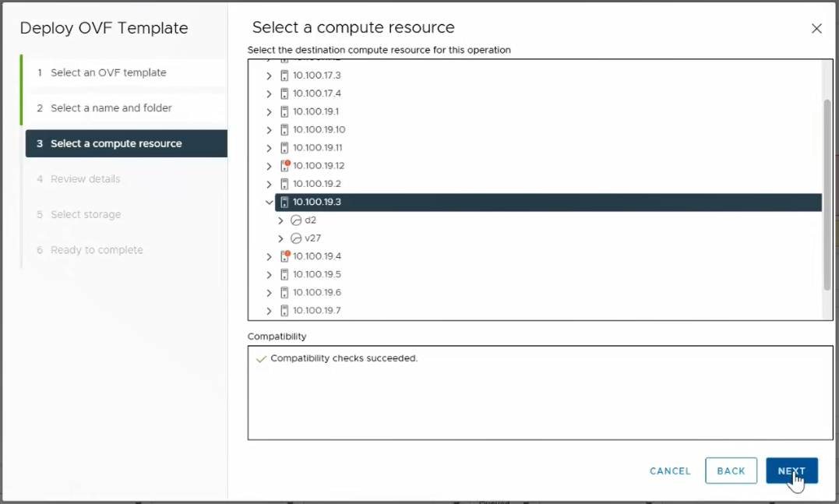839x504 pixels.
Task: Click host icon next to 10.100.17.3
Action: click(284, 76)
